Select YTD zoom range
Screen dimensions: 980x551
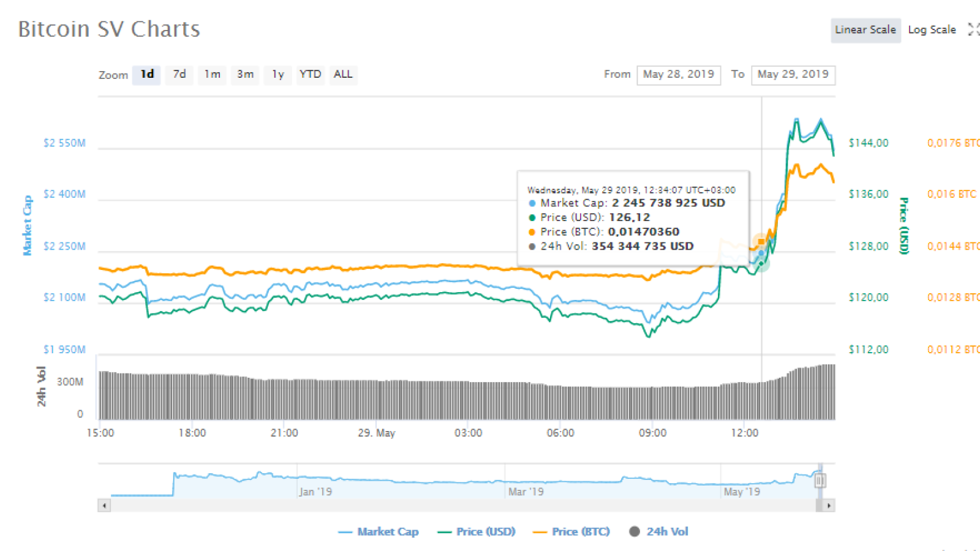tap(310, 75)
